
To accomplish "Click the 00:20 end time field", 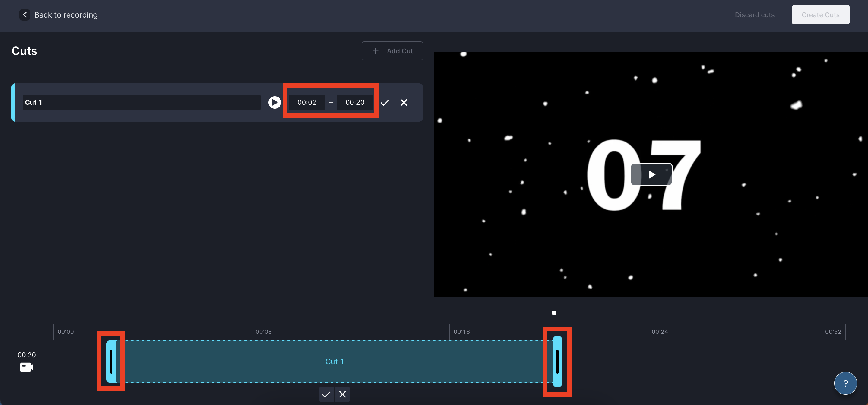I will click(355, 103).
